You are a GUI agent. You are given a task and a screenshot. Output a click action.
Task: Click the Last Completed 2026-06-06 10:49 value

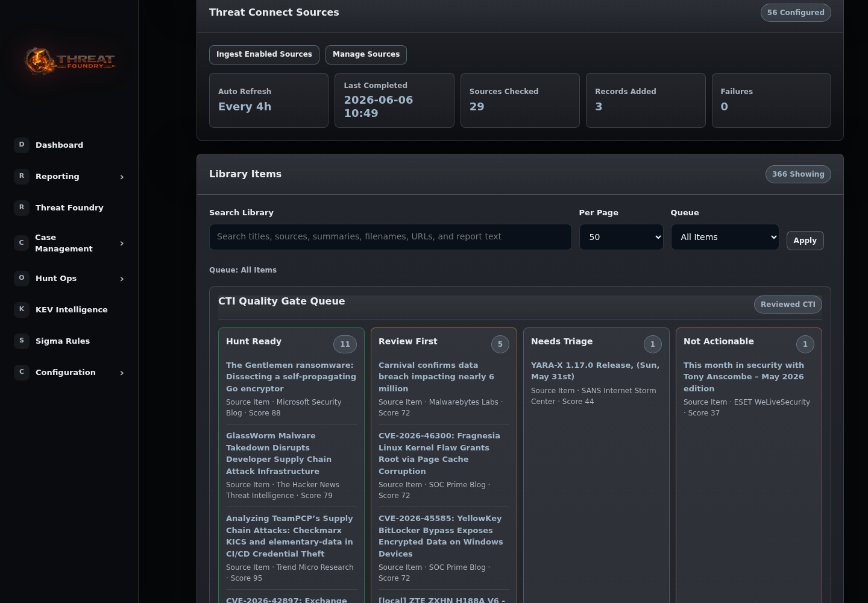click(379, 107)
